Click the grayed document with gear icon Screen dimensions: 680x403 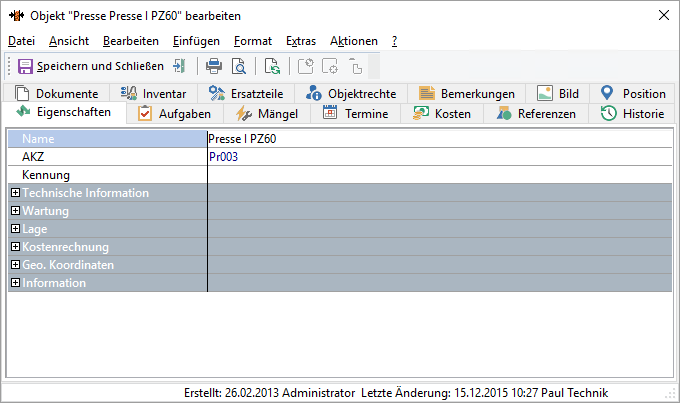[x=330, y=66]
